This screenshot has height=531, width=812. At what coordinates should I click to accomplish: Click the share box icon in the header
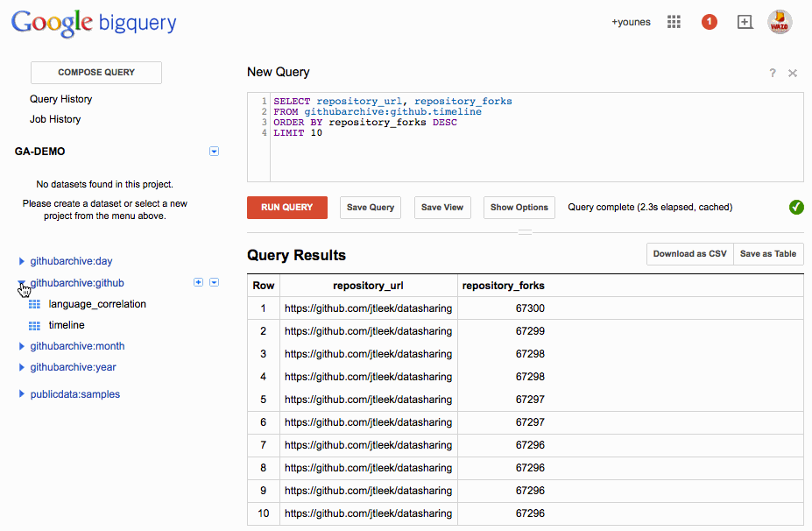(745, 22)
